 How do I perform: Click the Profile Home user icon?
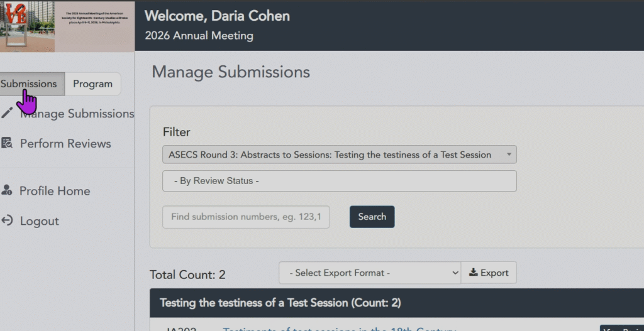click(x=7, y=190)
